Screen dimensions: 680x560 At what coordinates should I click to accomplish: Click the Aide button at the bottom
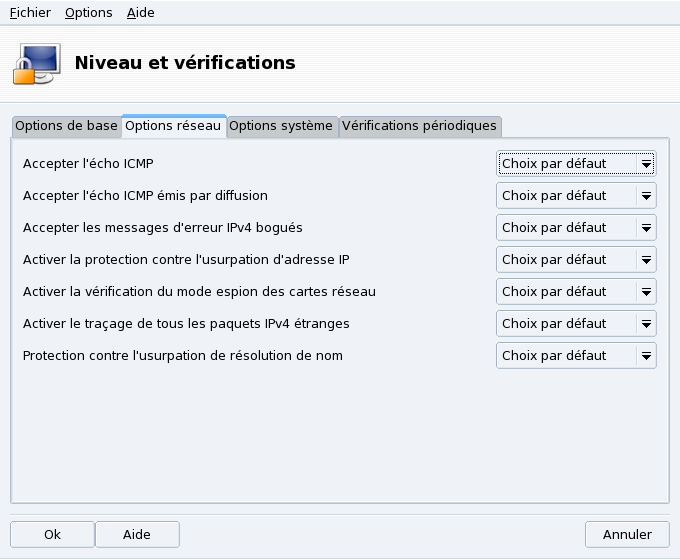pyautogui.click(x=137, y=534)
